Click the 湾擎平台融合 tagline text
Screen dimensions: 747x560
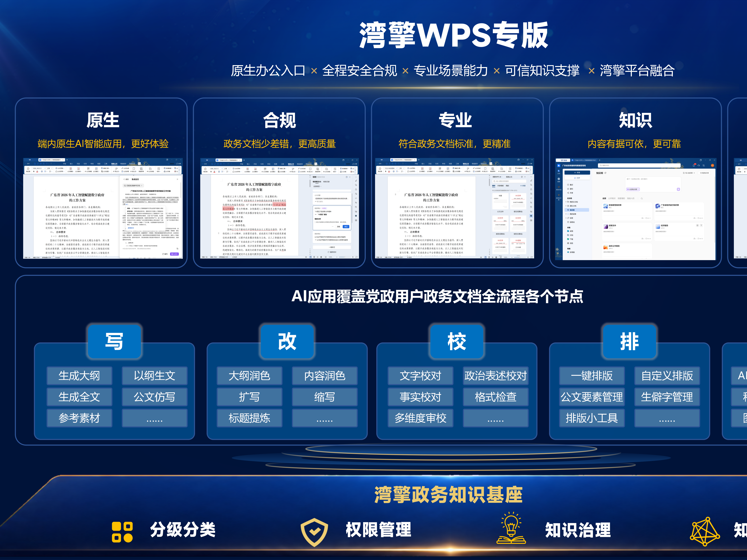(x=637, y=71)
